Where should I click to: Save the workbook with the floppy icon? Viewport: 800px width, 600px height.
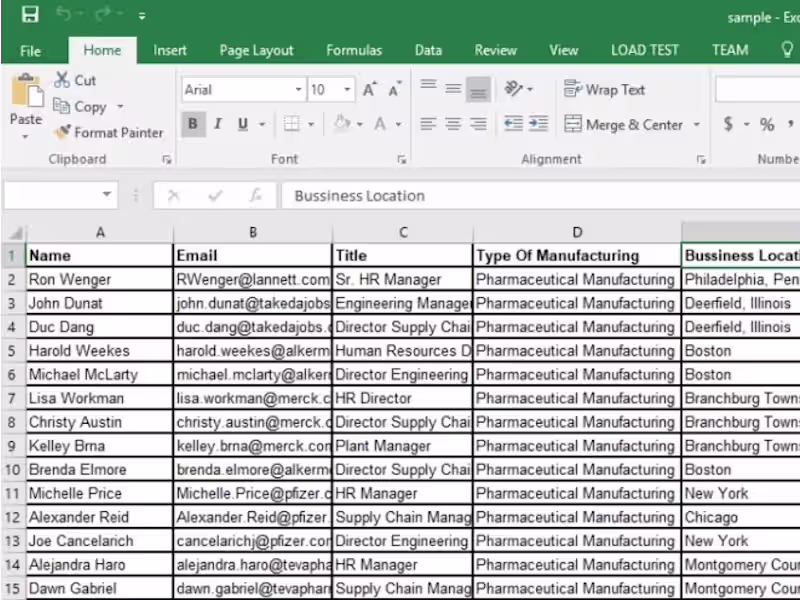[x=30, y=14]
